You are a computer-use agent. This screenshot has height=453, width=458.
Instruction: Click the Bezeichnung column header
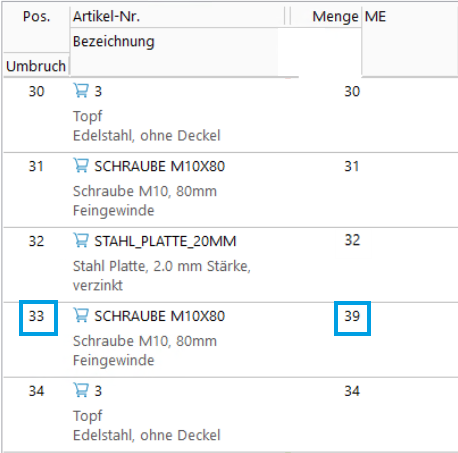point(114,42)
